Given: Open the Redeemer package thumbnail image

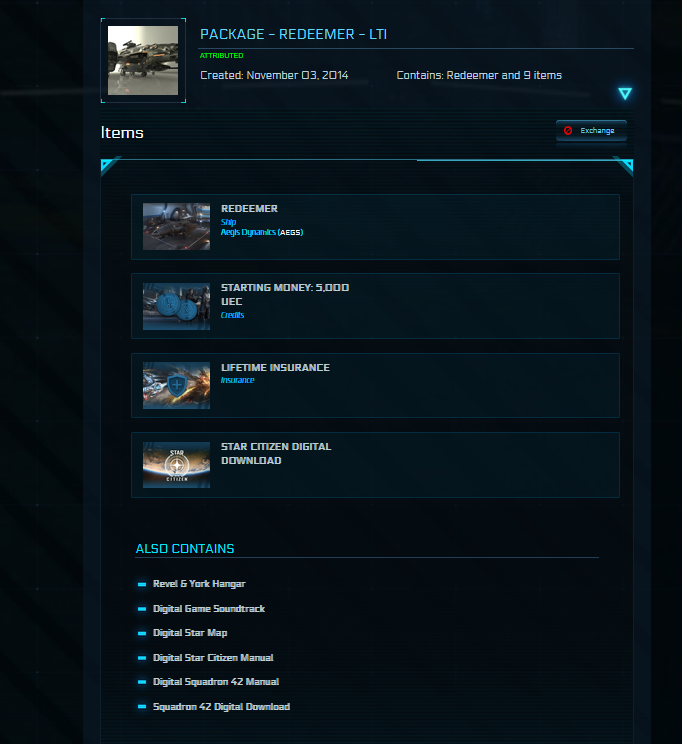Looking at the screenshot, I should click(143, 60).
